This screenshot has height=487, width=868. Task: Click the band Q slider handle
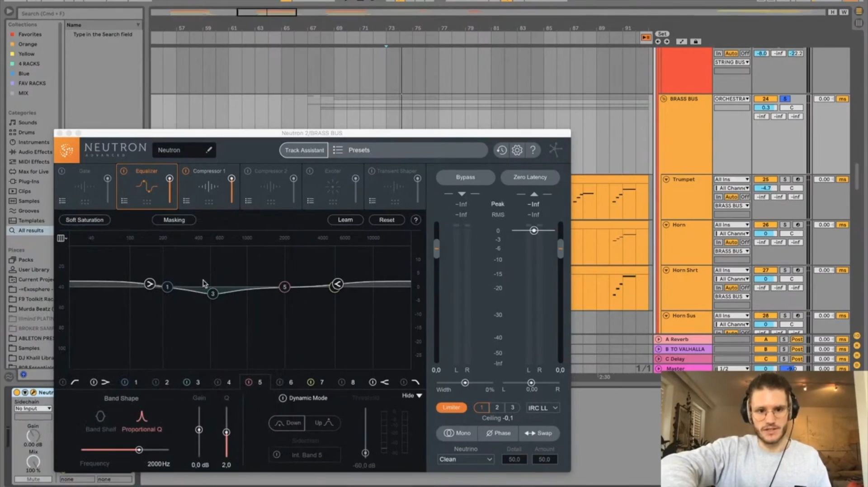coord(226,432)
